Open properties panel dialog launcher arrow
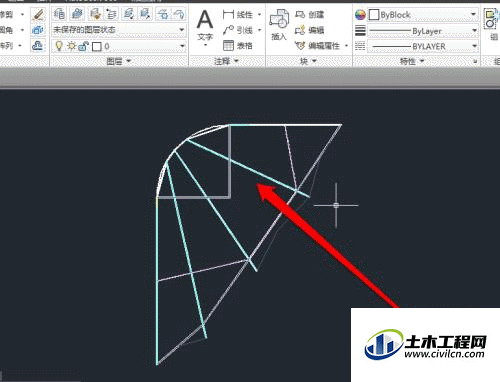The image size is (500, 382). [x=475, y=61]
